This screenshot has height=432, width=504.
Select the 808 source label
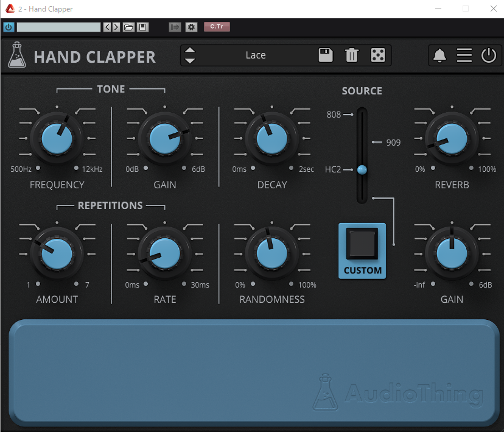click(x=334, y=115)
